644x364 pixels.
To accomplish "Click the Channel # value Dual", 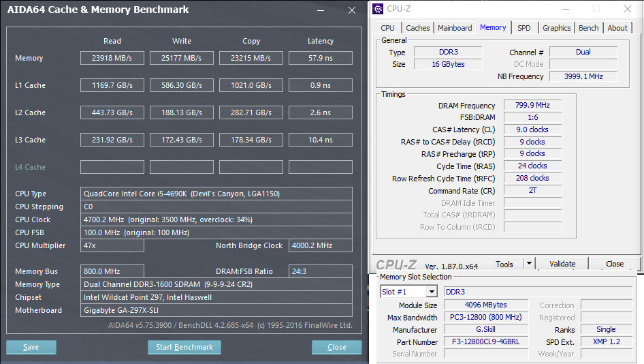I will [583, 52].
